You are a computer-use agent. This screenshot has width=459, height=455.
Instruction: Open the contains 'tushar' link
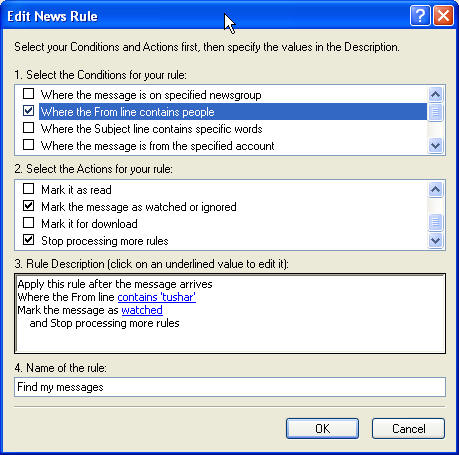[157, 297]
